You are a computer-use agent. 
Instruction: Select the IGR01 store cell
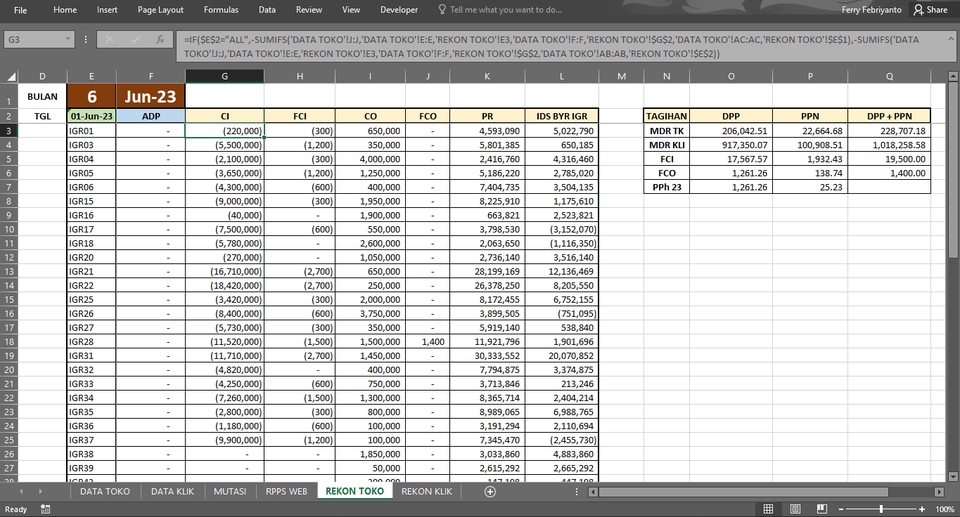(x=91, y=130)
